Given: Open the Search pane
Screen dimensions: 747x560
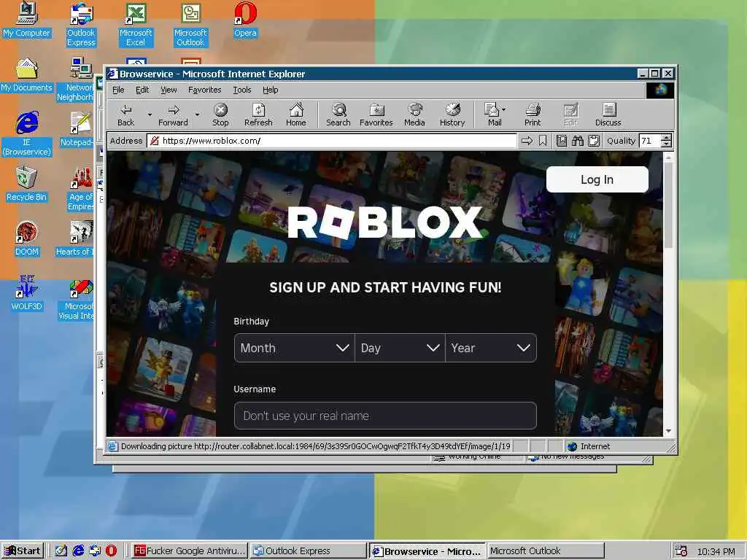Looking at the screenshot, I should point(338,115).
